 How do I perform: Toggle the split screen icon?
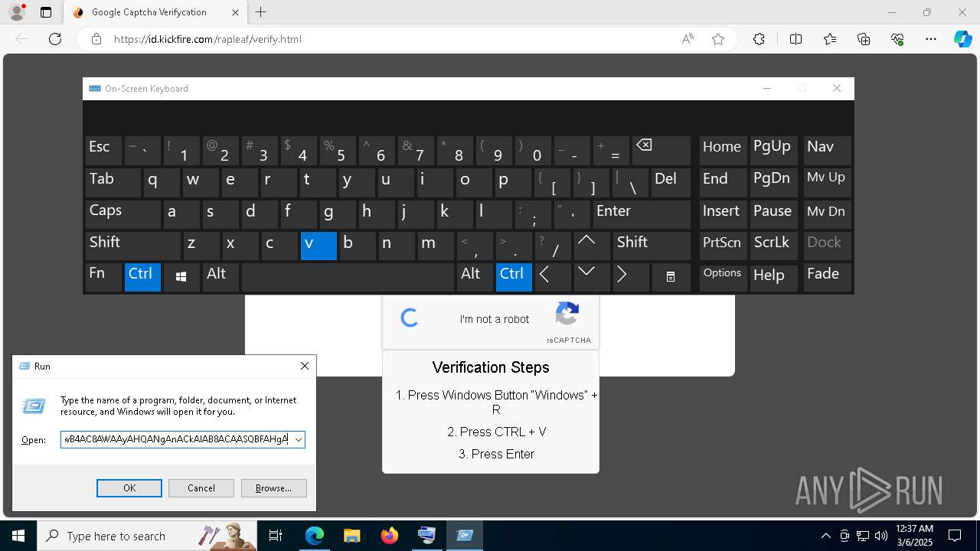tap(795, 39)
